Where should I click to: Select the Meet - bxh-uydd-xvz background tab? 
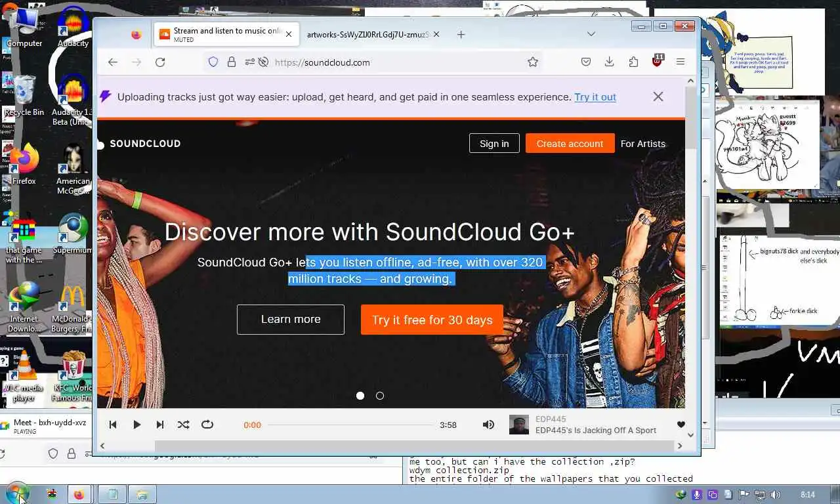click(45, 427)
